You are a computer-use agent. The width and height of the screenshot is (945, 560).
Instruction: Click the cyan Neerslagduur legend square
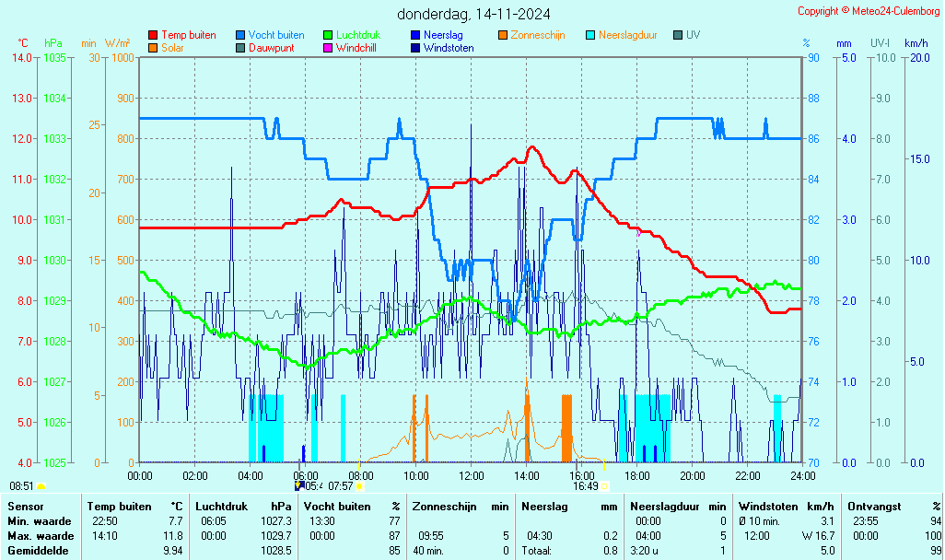click(590, 36)
